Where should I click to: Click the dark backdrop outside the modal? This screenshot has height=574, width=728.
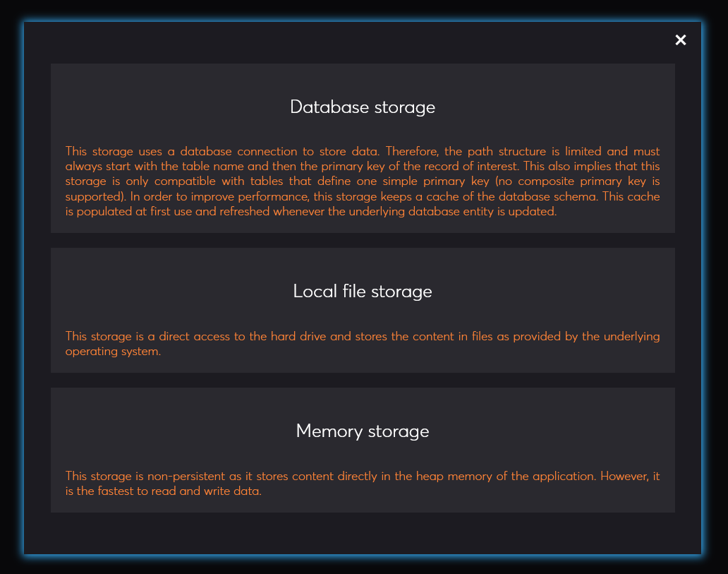(363, 566)
